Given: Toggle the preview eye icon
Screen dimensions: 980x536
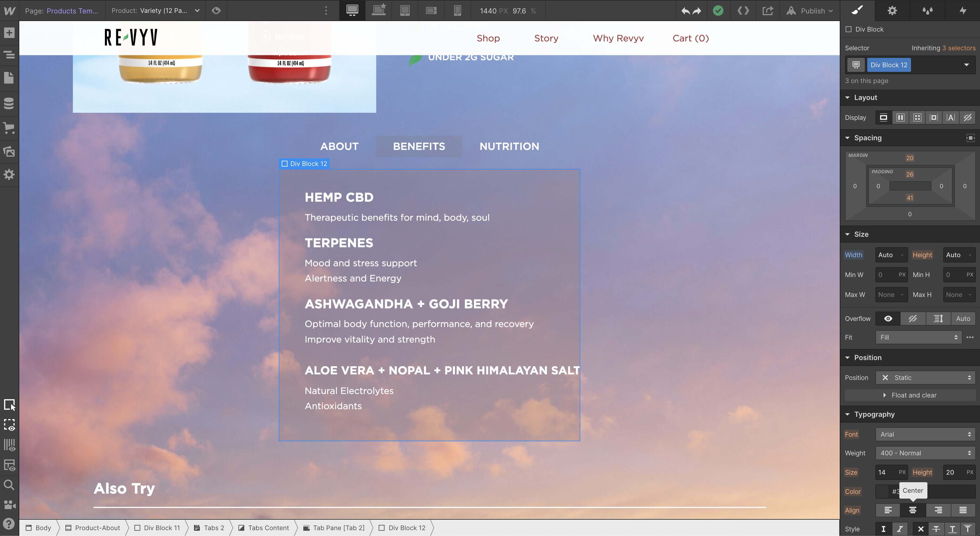Looking at the screenshot, I should (216, 11).
